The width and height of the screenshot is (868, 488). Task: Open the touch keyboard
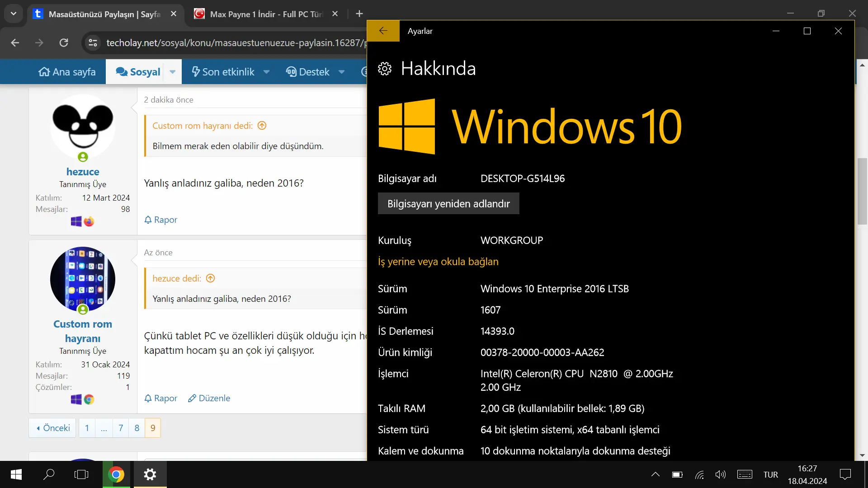click(x=745, y=474)
